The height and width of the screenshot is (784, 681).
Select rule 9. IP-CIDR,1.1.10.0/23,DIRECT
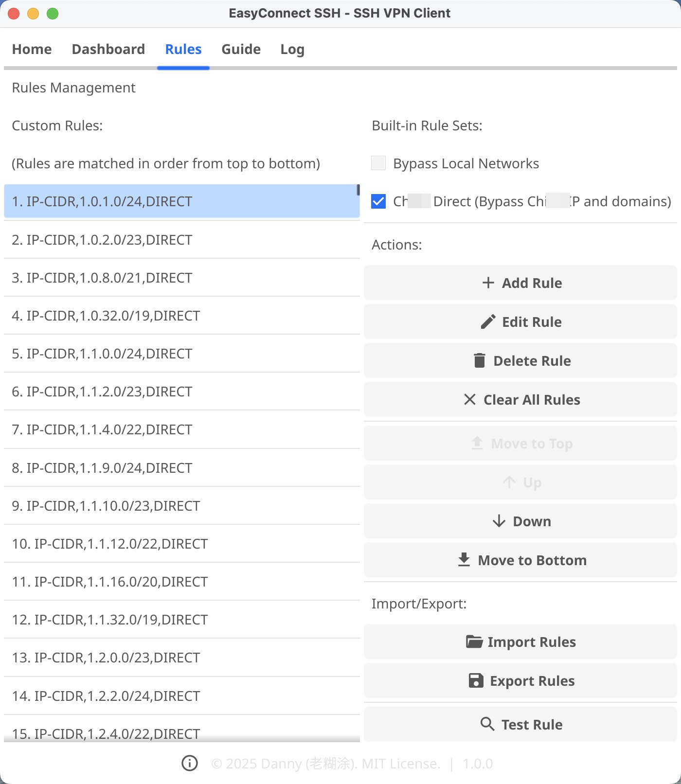pos(181,505)
